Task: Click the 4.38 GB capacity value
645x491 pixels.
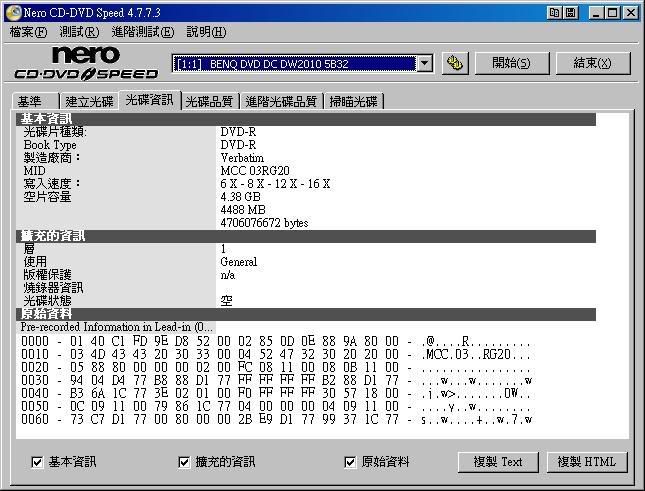Action: tap(240, 197)
